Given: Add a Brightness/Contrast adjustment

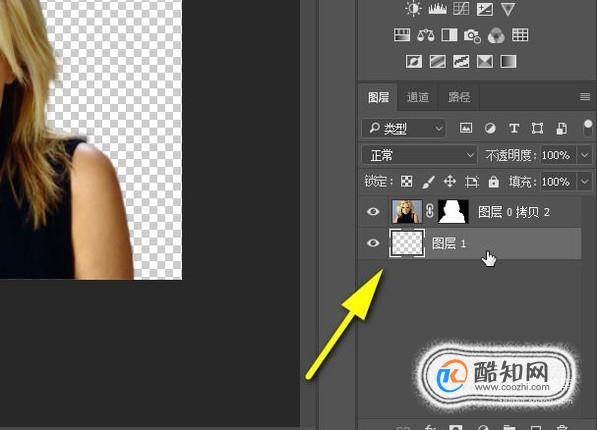Looking at the screenshot, I should [413, 8].
